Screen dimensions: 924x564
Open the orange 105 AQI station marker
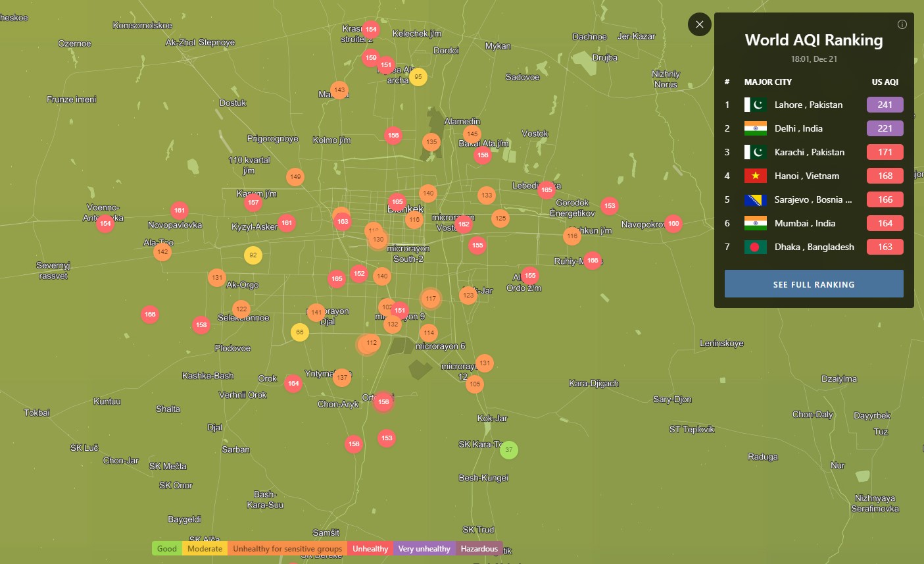pos(475,384)
